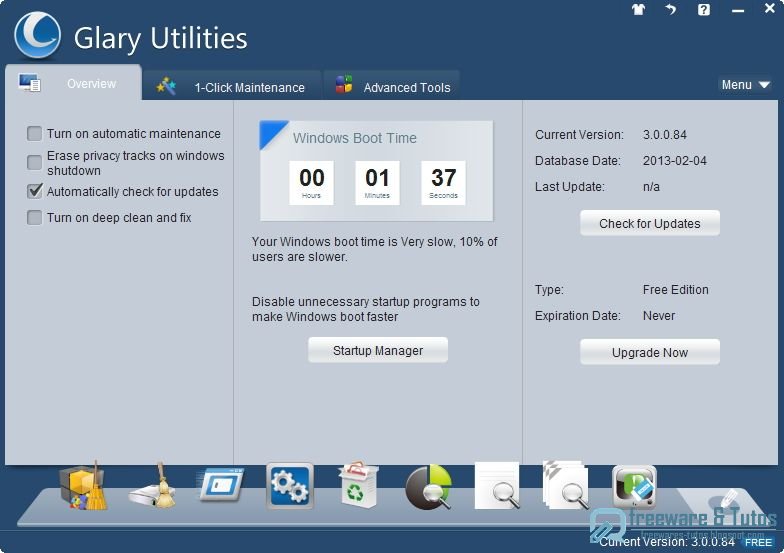
Task: Expand the Menu dropdown
Action: click(x=744, y=85)
